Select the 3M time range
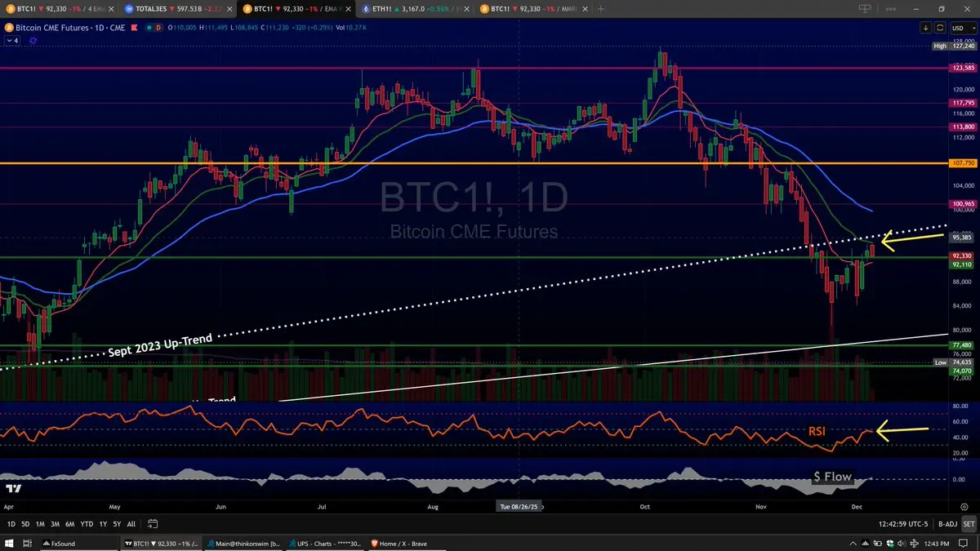The width and height of the screenshot is (980, 551). [x=55, y=524]
